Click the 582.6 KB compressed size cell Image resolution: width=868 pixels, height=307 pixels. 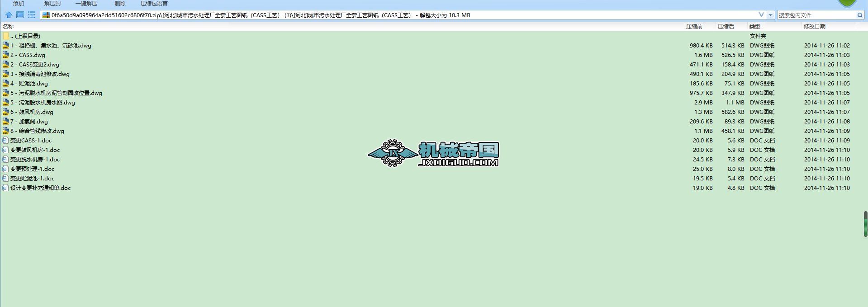[x=733, y=112]
